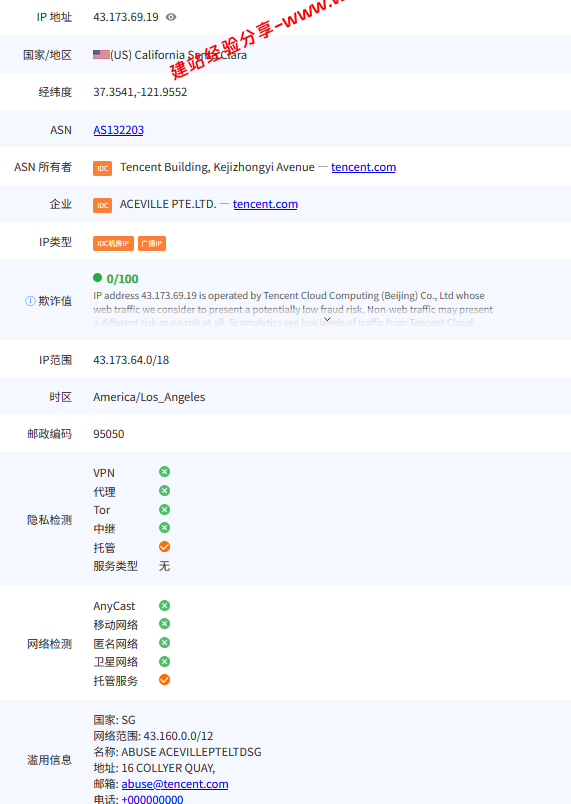
Task: Expand the fraud score description chevron
Action: pos(327,319)
